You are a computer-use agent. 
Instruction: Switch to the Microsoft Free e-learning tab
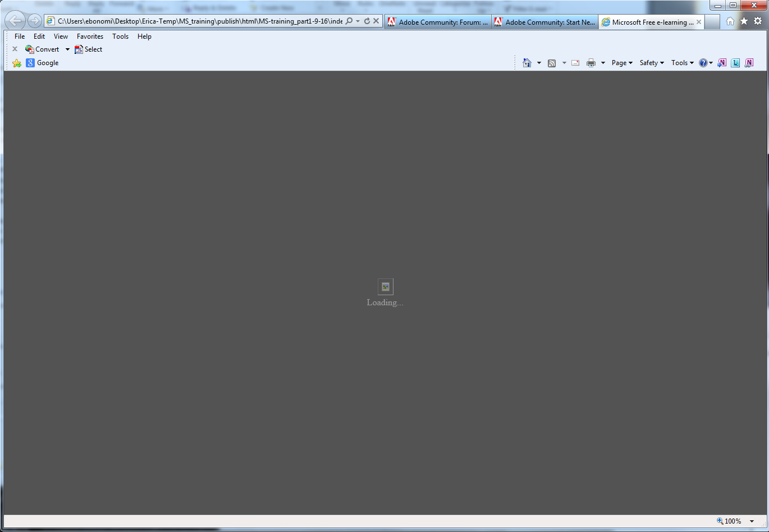tap(648, 22)
